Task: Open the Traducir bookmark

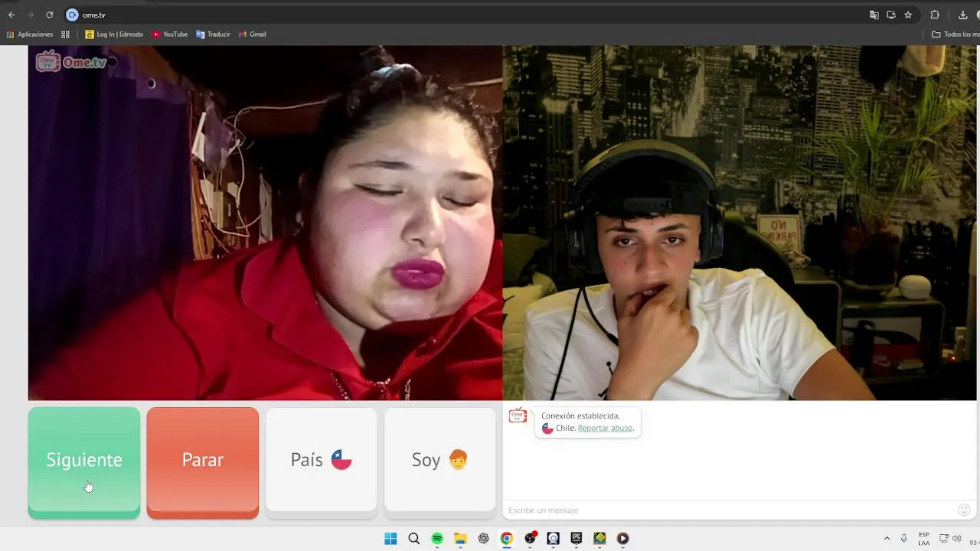Action: (x=213, y=34)
